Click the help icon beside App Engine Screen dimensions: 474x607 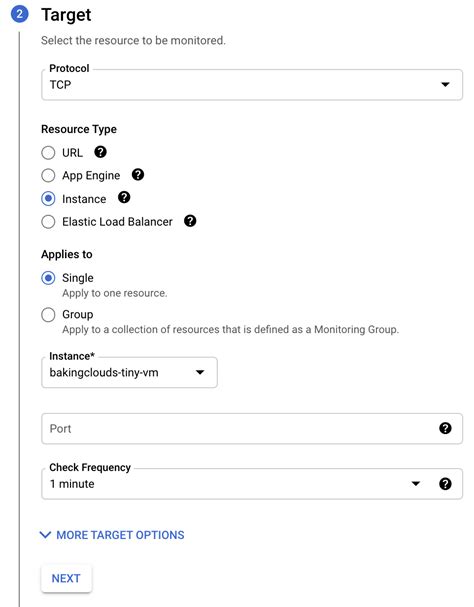point(138,175)
